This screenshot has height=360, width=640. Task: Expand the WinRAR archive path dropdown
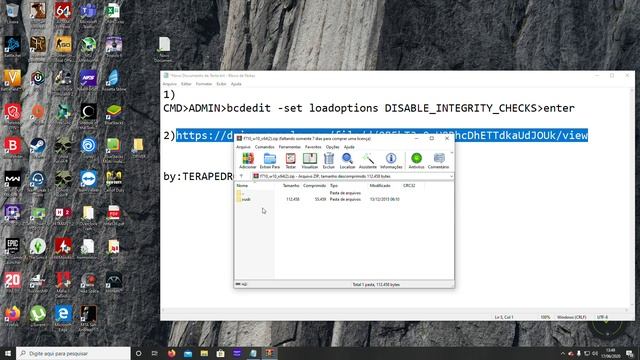tap(451, 176)
